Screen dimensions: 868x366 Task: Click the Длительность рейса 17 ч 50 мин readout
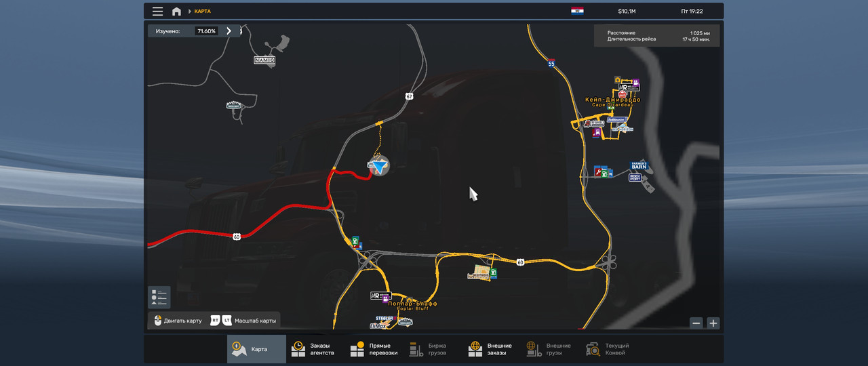[x=658, y=39]
